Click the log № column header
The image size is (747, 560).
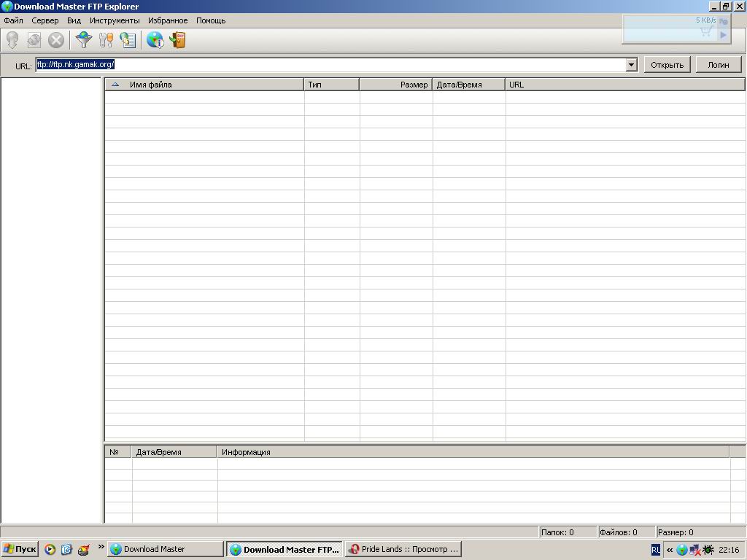[x=118, y=452]
